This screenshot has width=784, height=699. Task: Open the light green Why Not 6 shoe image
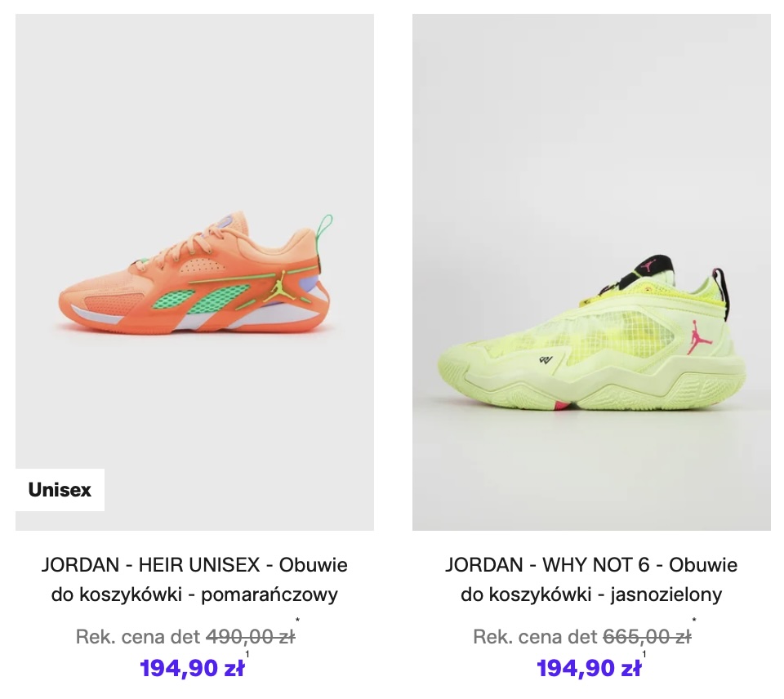[591, 272]
